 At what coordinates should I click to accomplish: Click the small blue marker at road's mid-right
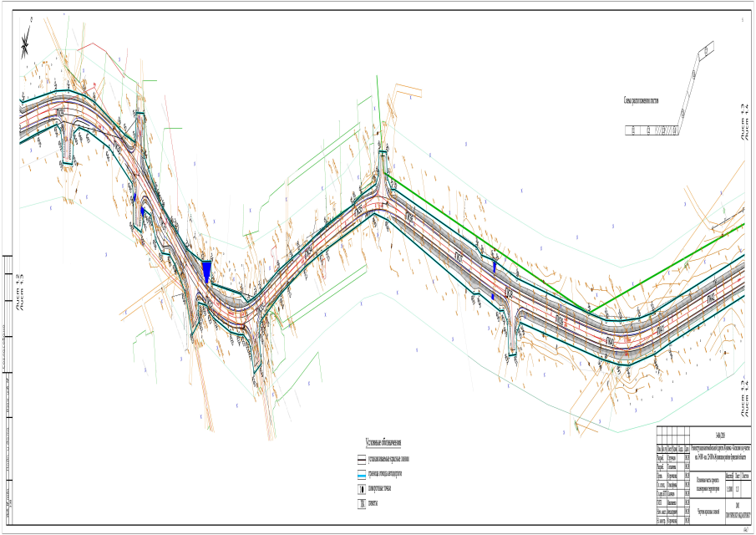pos(495,267)
